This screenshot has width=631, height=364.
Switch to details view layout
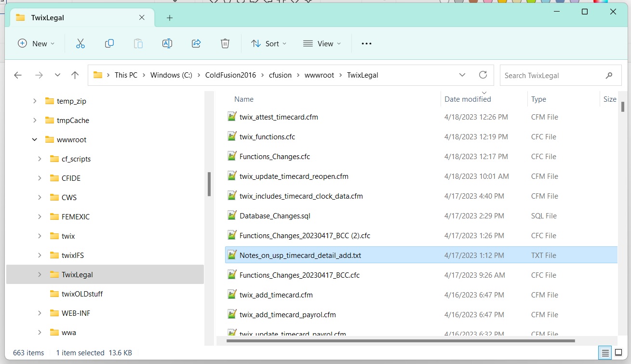tap(605, 352)
